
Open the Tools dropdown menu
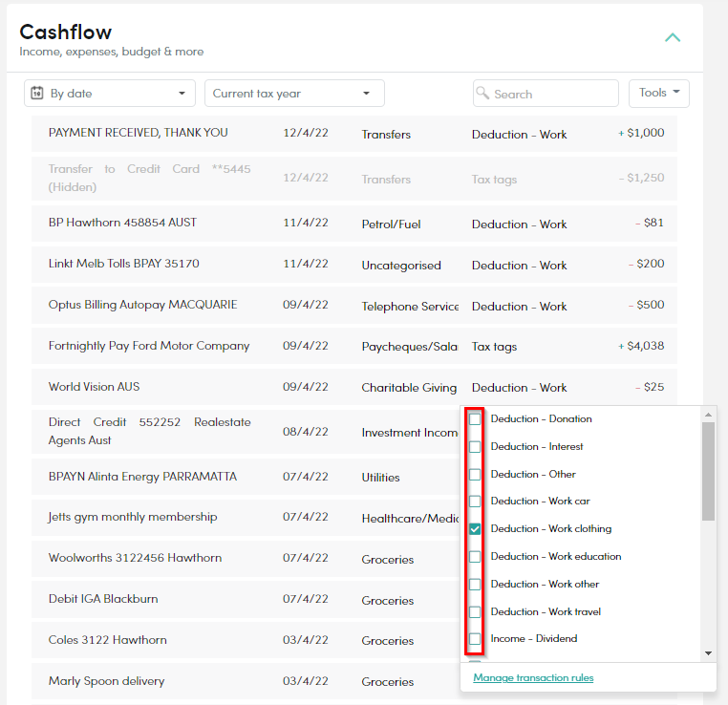(659, 94)
